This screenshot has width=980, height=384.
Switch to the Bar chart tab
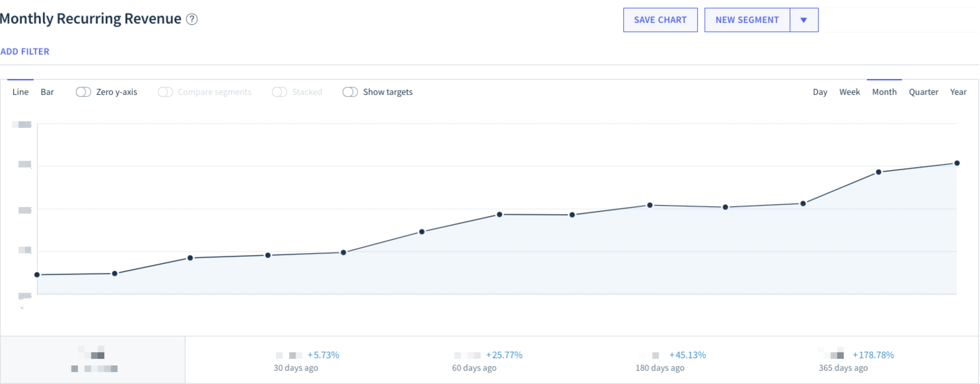click(47, 92)
